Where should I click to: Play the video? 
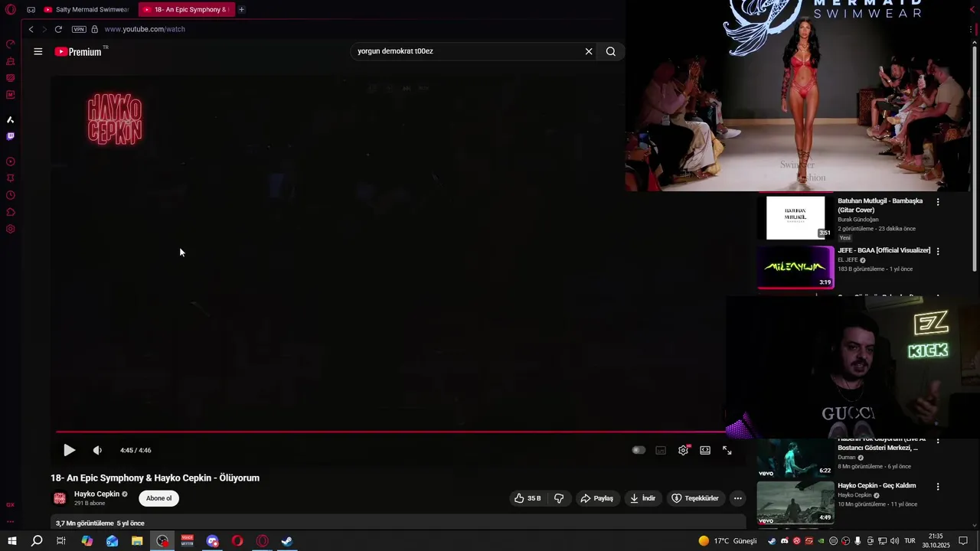[69, 450]
